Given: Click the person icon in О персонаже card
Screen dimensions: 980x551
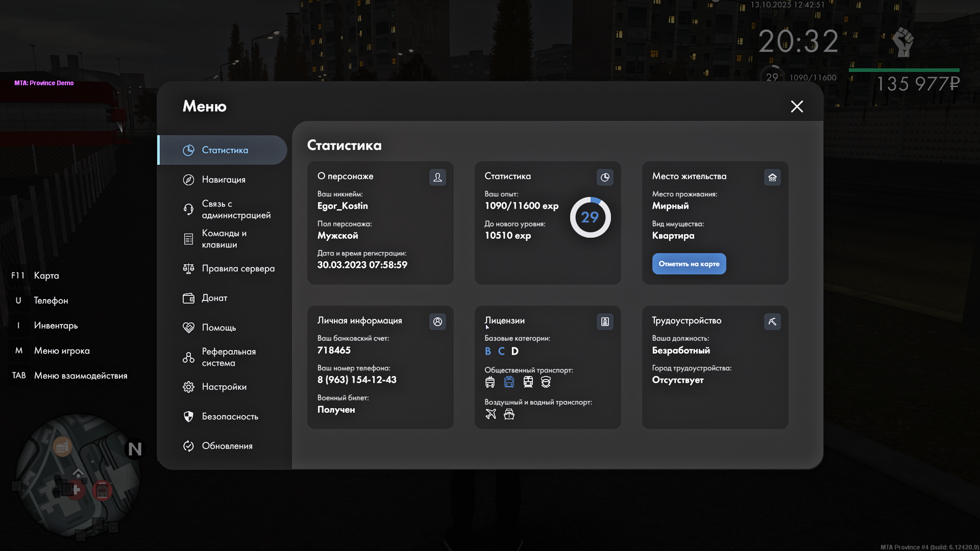Looking at the screenshot, I should click(437, 177).
